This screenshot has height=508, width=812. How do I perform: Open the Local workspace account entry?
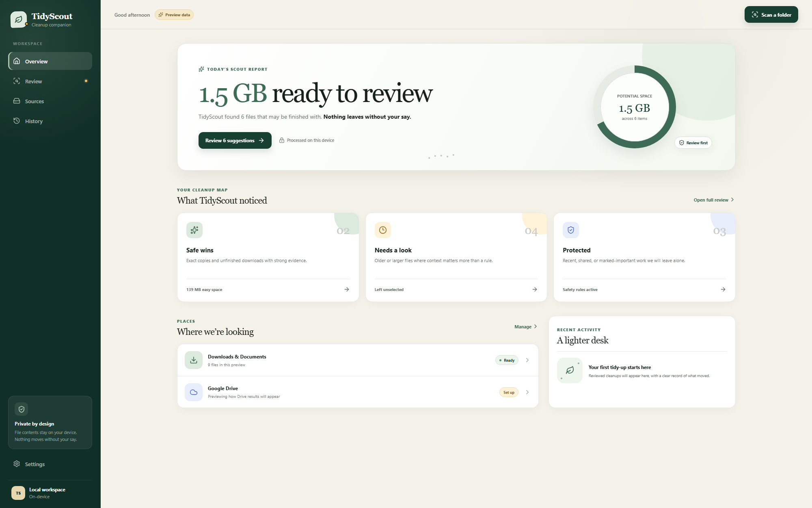(50, 493)
